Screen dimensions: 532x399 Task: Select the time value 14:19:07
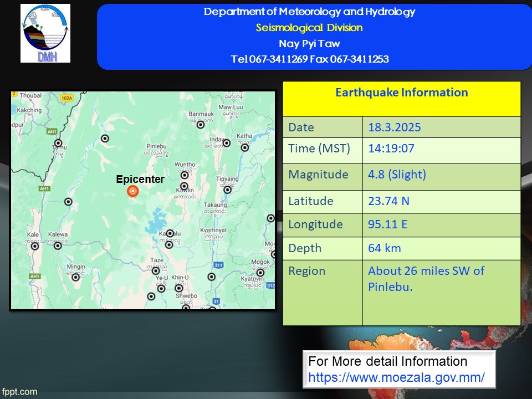[391, 149]
